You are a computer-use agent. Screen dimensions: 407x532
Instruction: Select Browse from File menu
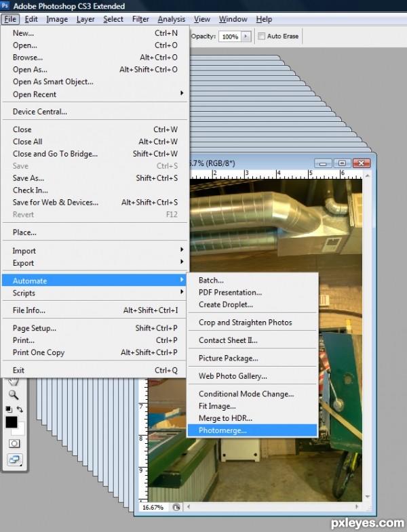[x=94, y=58]
